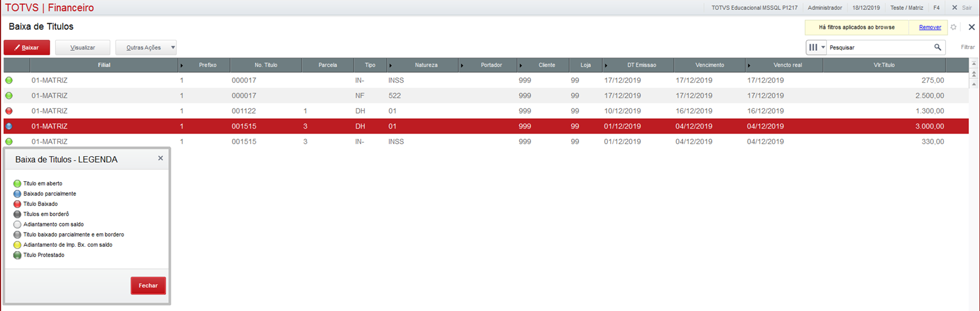This screenshot has width=980, height=311.
Task: Click the Tipo column header
Action: [x=370, y=65]
